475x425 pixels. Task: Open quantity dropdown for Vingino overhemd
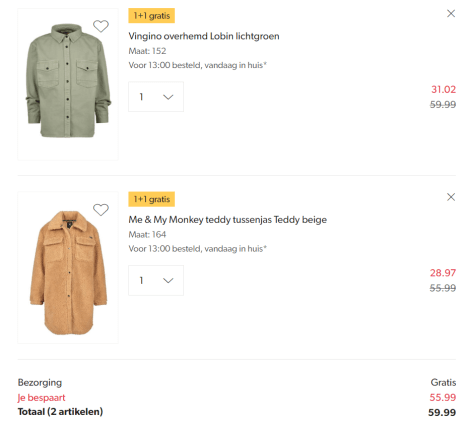[156, 97]
